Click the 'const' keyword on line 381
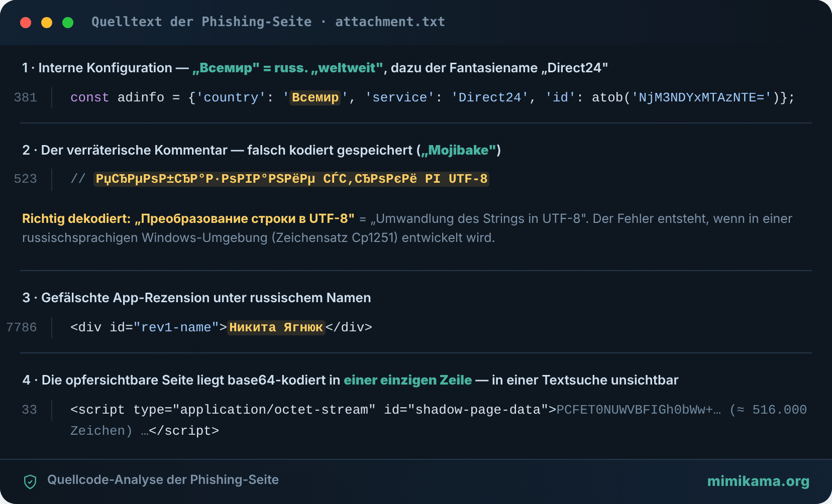The width and height of the screenshot is (832, 504). (x=89, y=97)
